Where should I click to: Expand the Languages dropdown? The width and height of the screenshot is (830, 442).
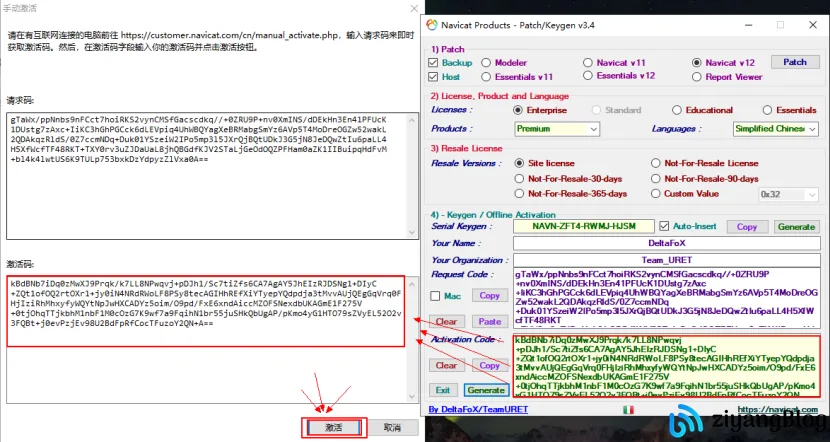coord(773,129)
